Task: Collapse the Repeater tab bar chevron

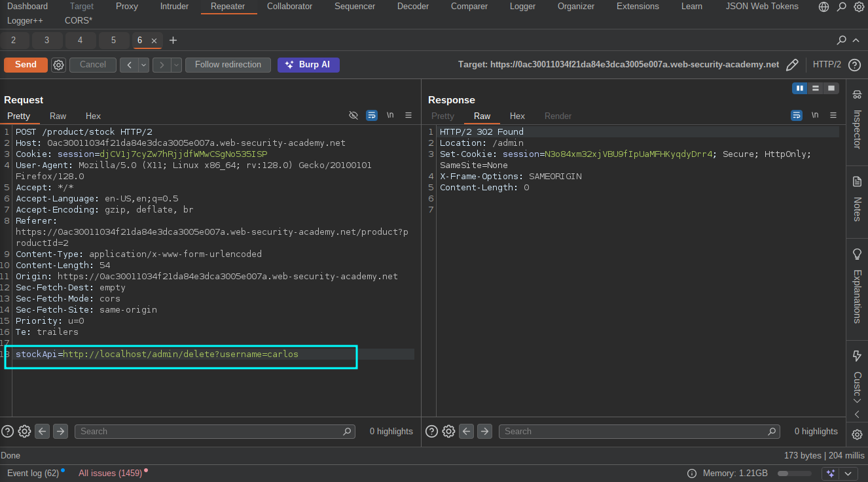Action: (x=856, y=41)
